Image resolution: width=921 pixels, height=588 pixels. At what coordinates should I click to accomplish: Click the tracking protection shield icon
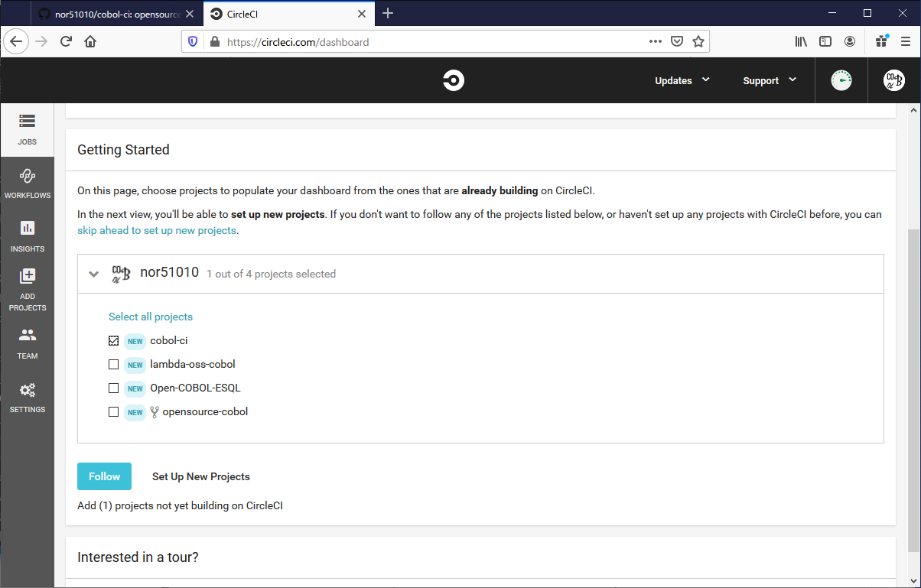click(x=193, y=42)
